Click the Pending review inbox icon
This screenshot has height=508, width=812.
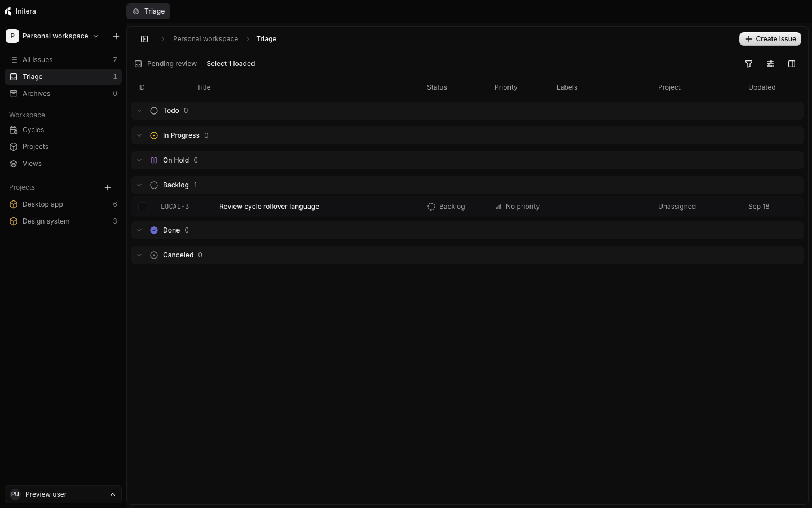click(138, 64)
